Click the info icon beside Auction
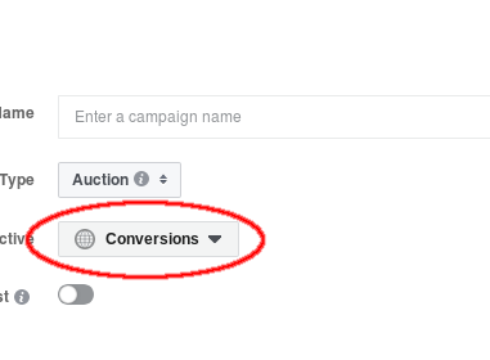Viewport: 490px width, 360px height. (x=141, y=179)
